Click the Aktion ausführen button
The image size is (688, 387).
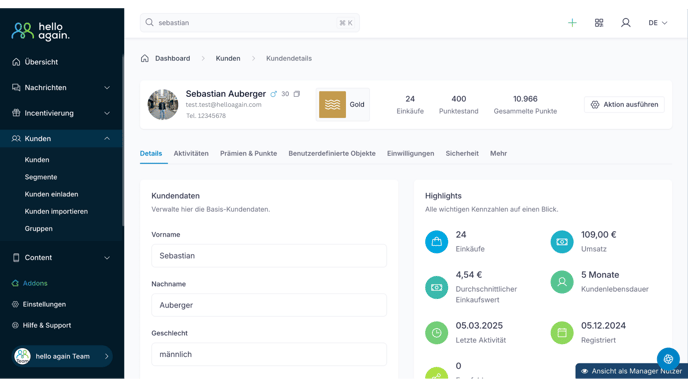click(624, 104)
